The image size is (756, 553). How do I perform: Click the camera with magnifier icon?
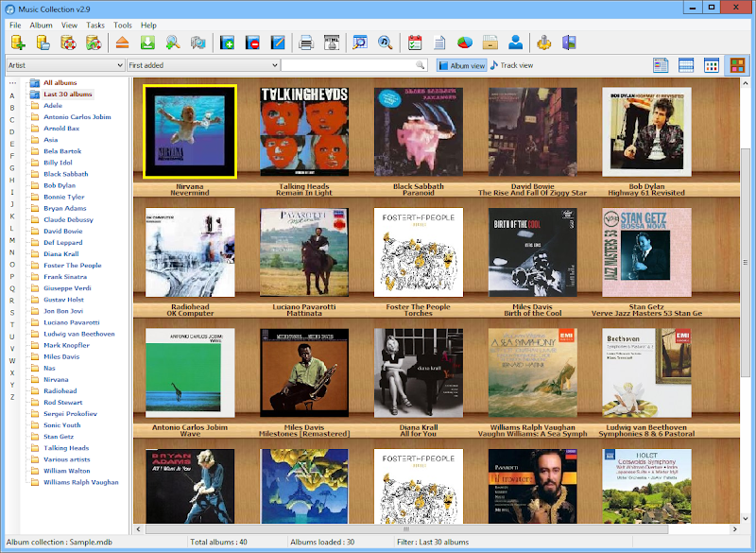[x=198, y=43]
